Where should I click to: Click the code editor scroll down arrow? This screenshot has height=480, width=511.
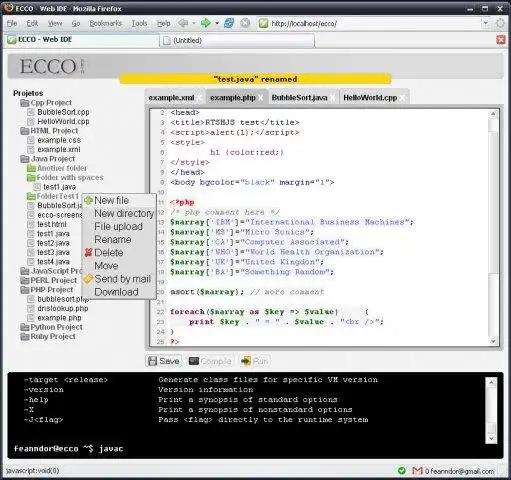[493, 341]
